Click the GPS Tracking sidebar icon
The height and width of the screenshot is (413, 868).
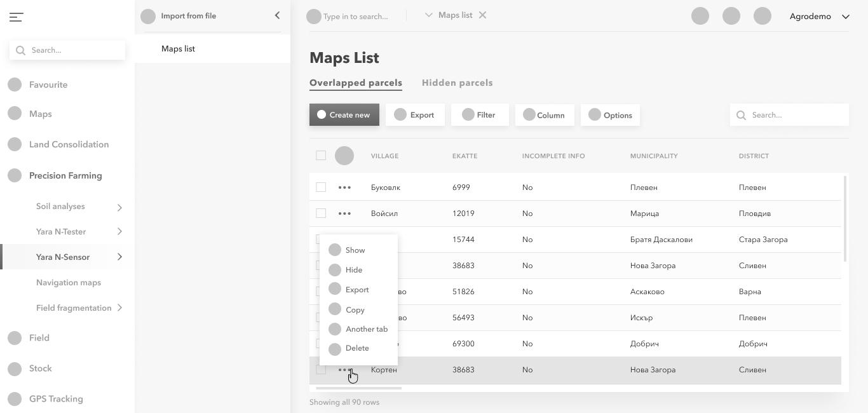[x=15, y=399]
